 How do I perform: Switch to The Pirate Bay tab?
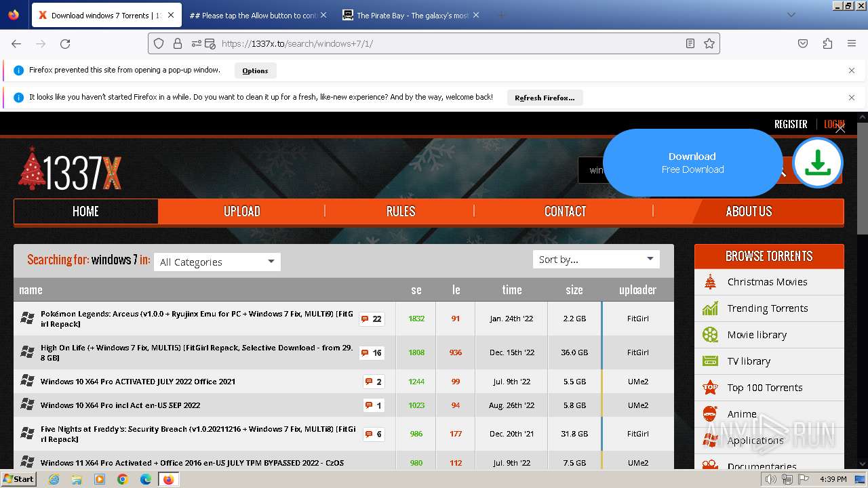coord(411,15)
